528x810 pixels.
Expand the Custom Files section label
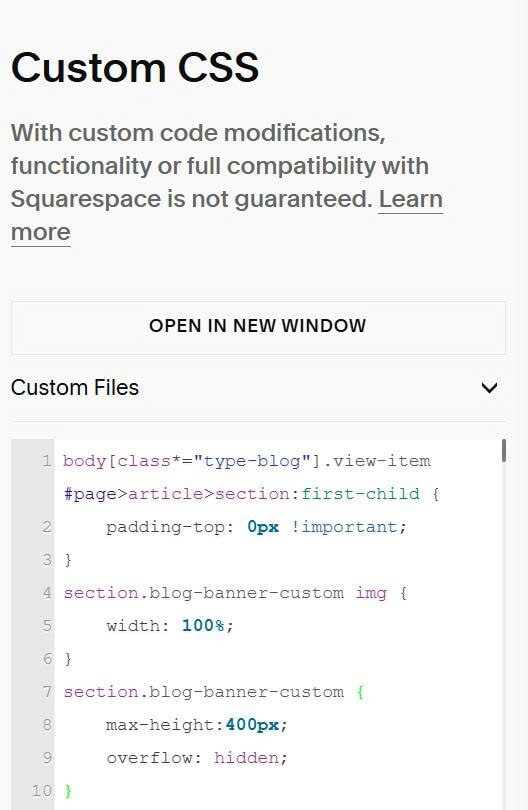[75, 387]
